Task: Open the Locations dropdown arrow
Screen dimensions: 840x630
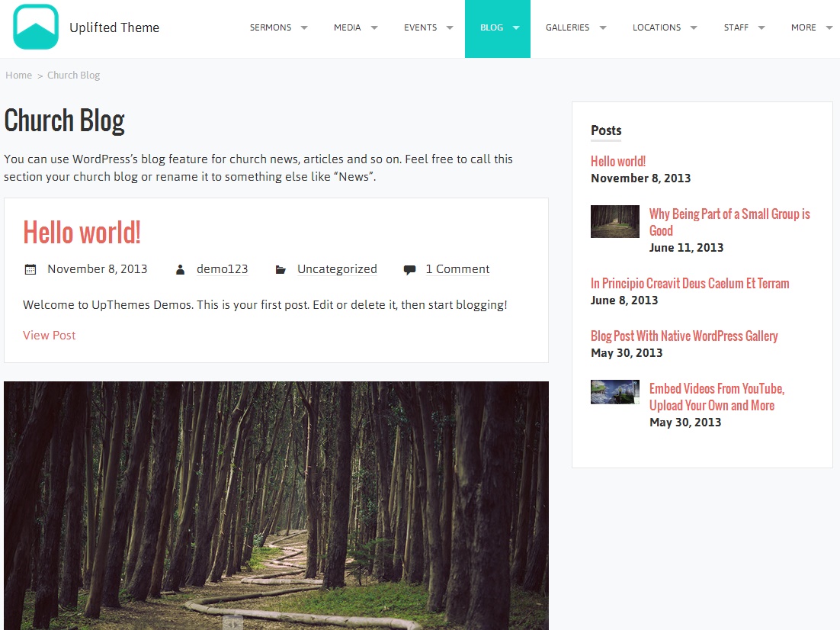Action: pyautogui.click(x=694, y=27)
